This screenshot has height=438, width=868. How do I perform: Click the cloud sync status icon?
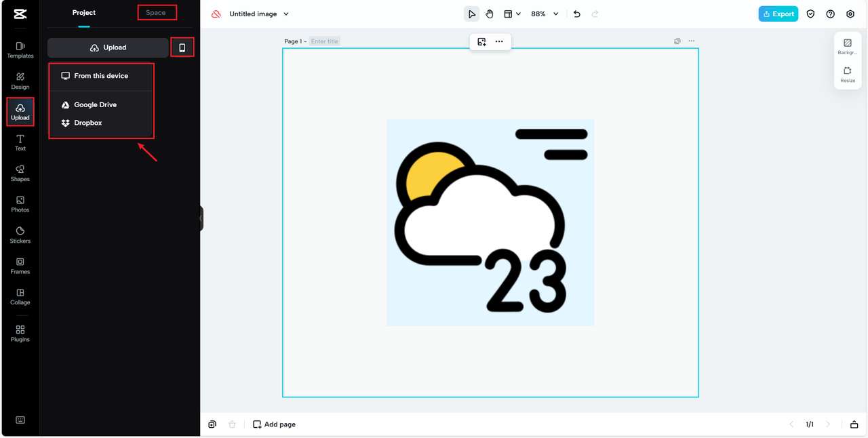(x=216, y=14)
